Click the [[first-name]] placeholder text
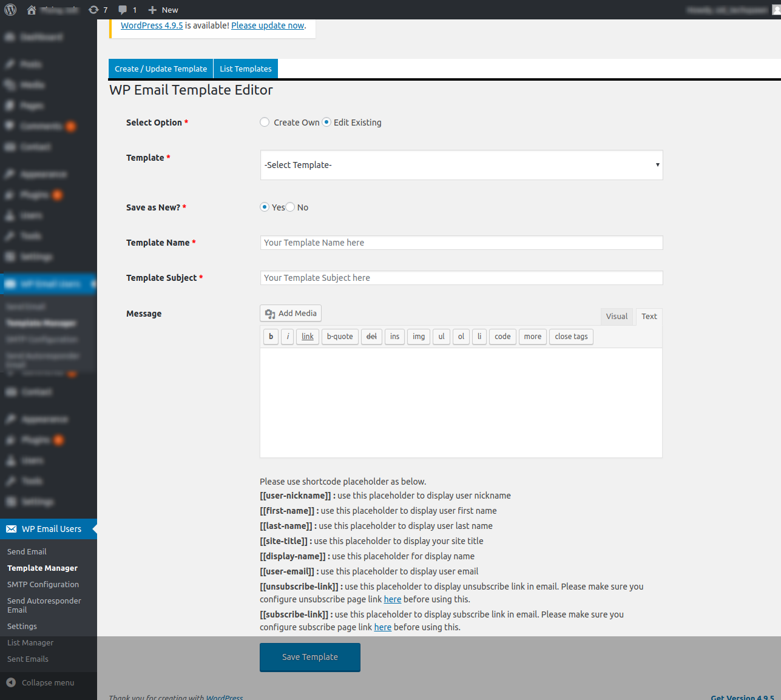Viewport: 781px width, 700px height. tap(287, 511)
